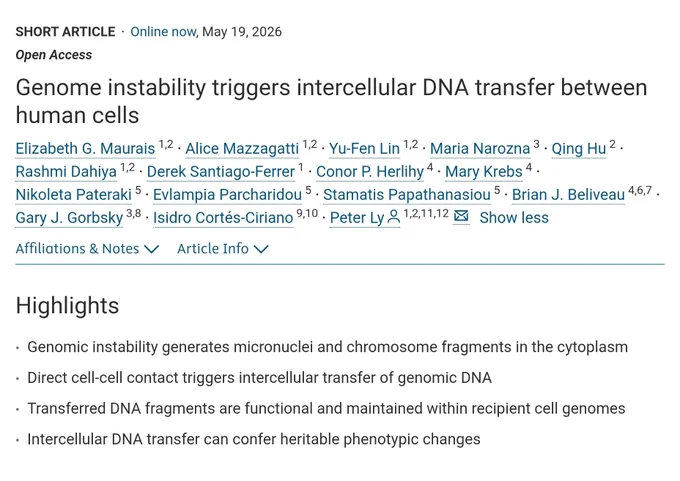Click author Mary Krebs
Image resolution: width=680 pixels, height=481 pixels.
(x=484, y=172)
